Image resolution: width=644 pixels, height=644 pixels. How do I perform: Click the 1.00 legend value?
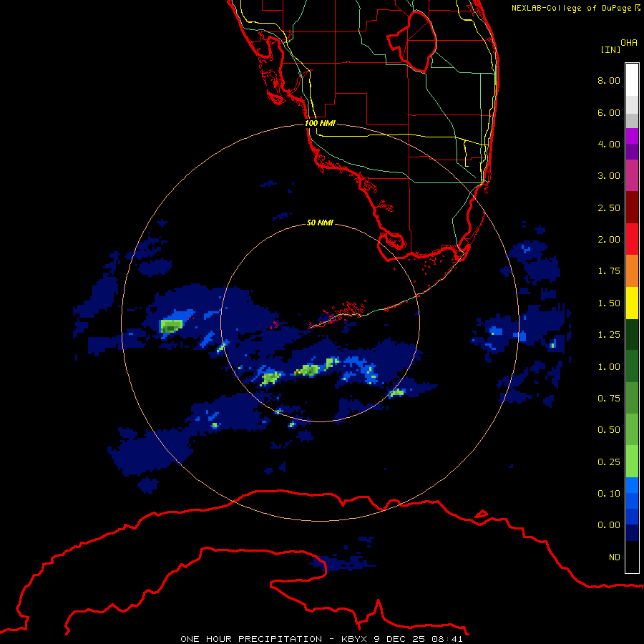609,367
